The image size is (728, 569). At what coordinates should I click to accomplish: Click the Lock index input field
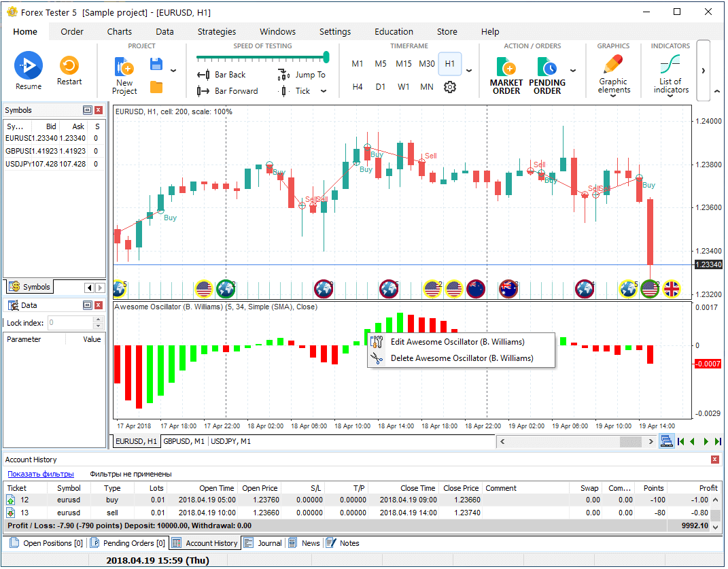click(71, 323)
